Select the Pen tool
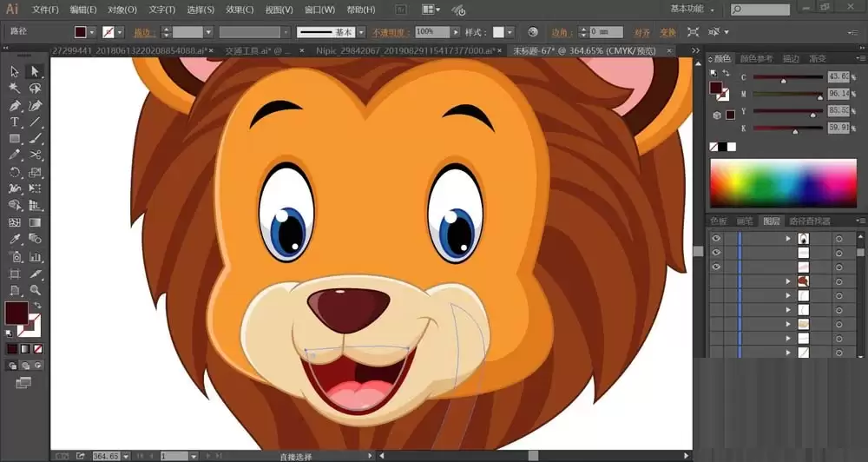Image resolution: width=868 pixels, height=462 pixels. pos(15,105)
